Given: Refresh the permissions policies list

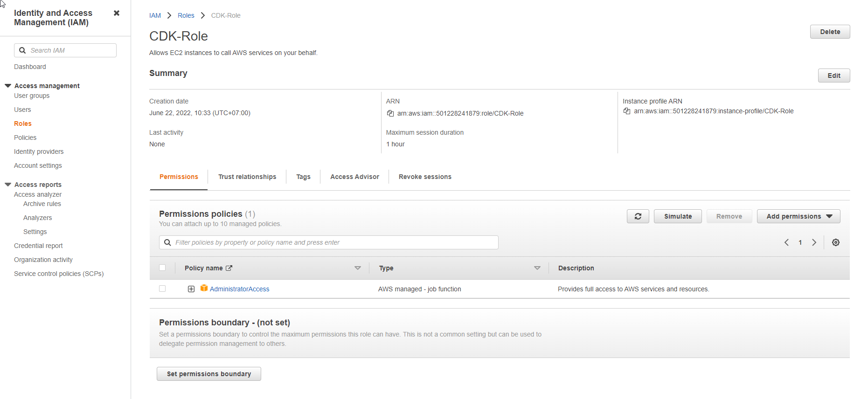Looking at the screenshot, I should (638, 216).
